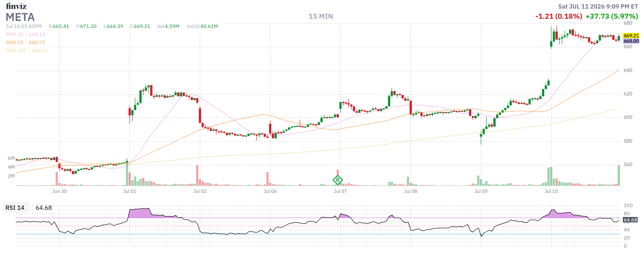Click the 2M volume axis label

pyautogui.click(x=11, y=176)
